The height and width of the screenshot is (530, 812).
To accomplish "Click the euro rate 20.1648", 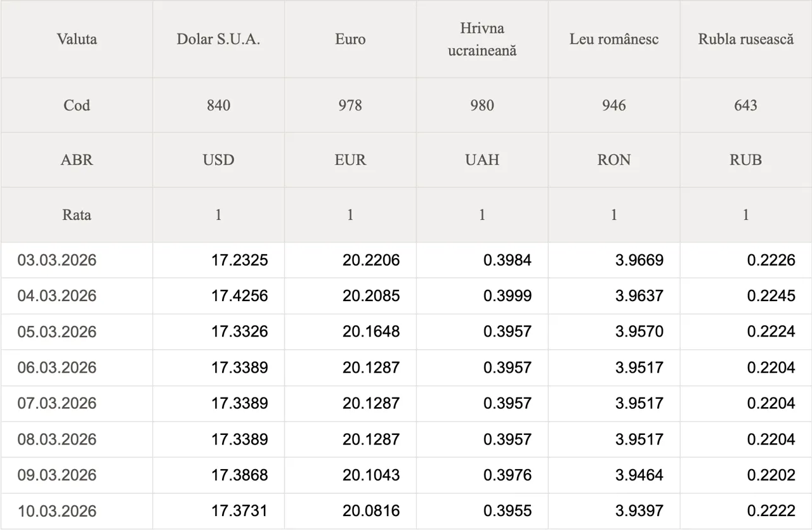I will pyautogui.click(x=371, y=332).
